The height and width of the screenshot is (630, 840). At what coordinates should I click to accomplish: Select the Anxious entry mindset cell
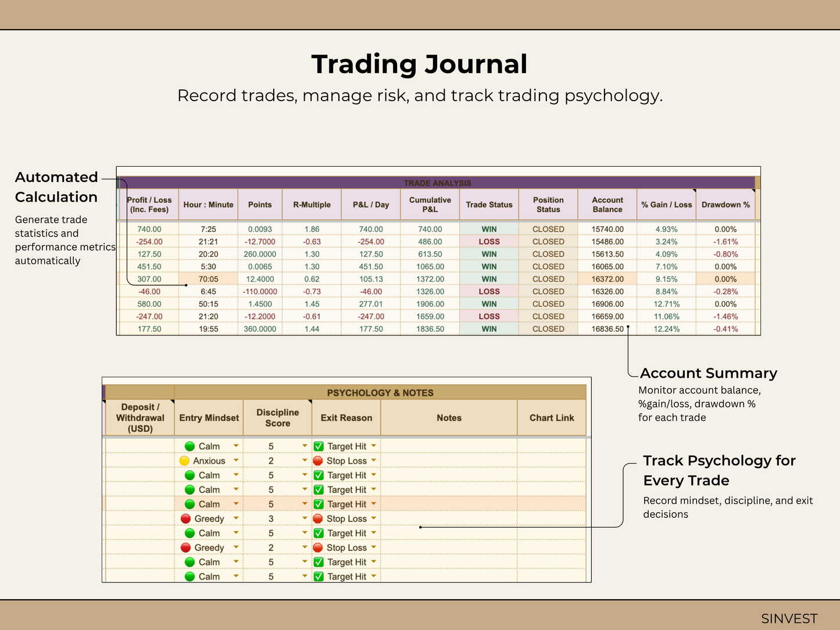pos(209,461)
